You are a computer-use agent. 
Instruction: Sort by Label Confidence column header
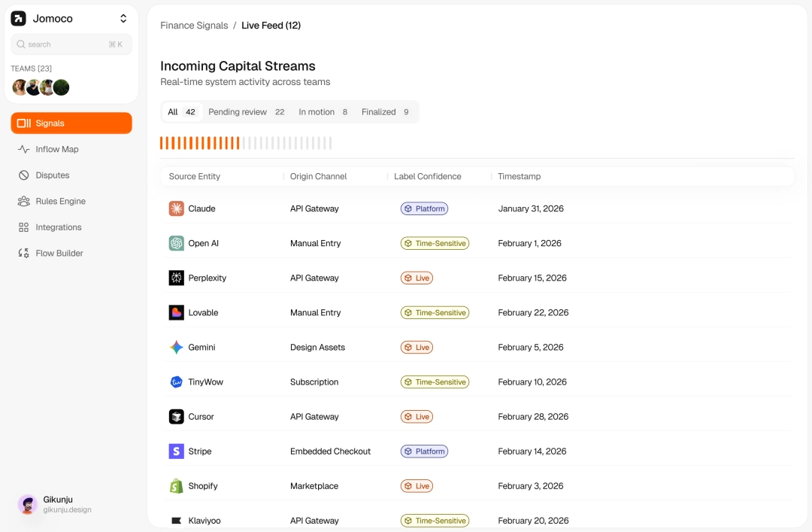point(428,176)
